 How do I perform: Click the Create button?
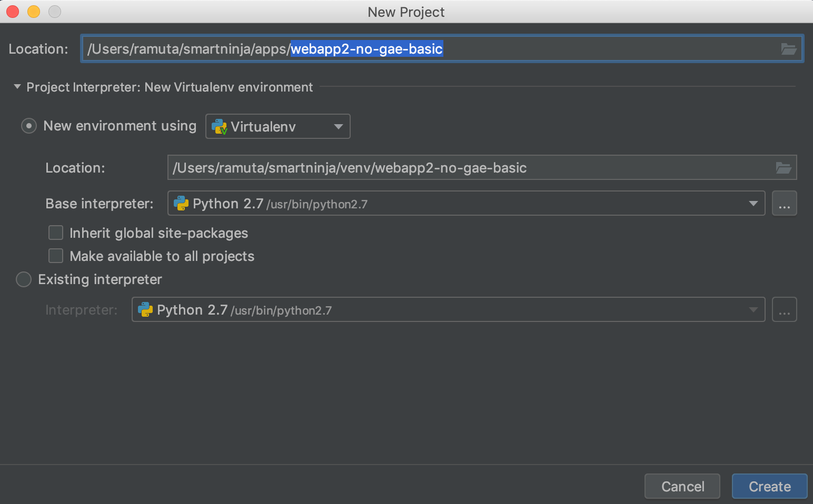pyautogui.click(x=769, y=487)
